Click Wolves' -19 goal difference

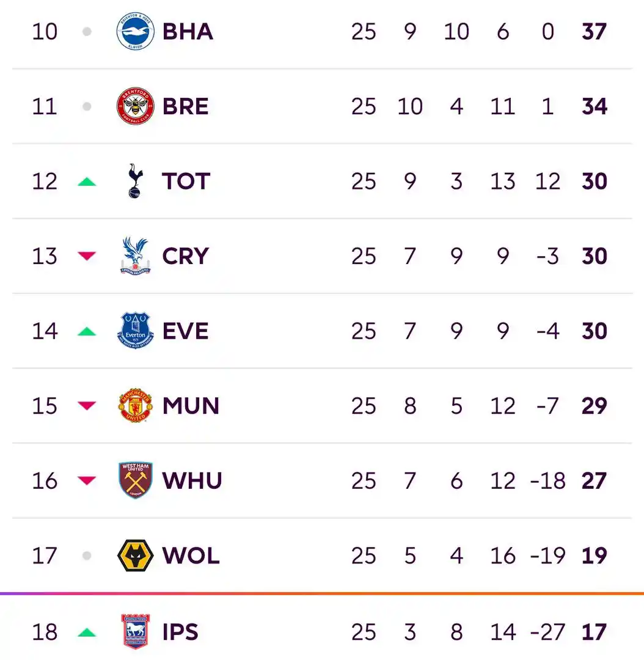[547, 555]
